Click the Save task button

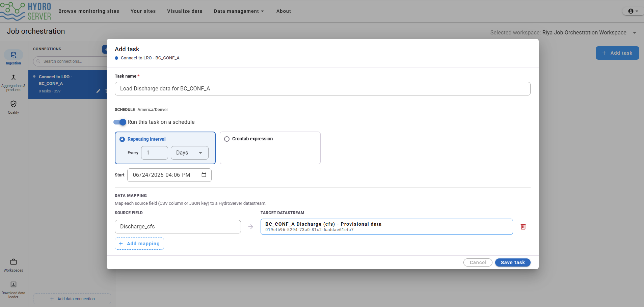pyautogui.click(x=513, y=262)
